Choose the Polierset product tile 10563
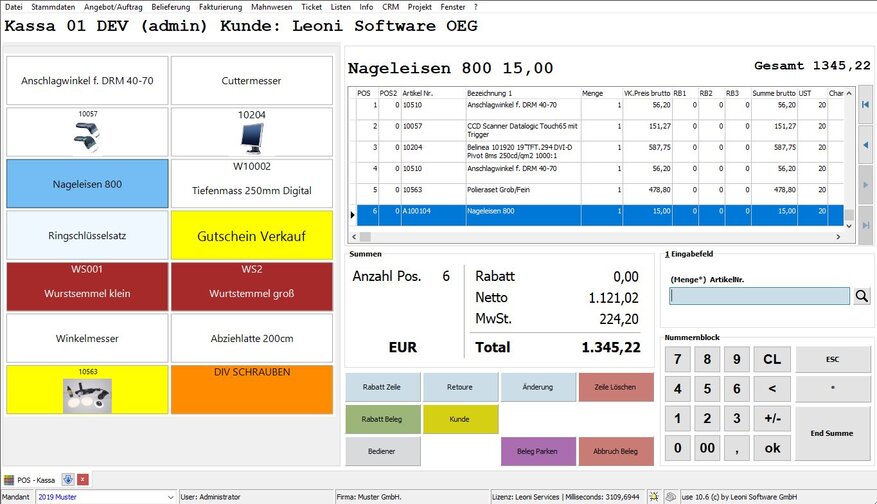The width and height of the screenshot is (877, 504). point(87,389)
